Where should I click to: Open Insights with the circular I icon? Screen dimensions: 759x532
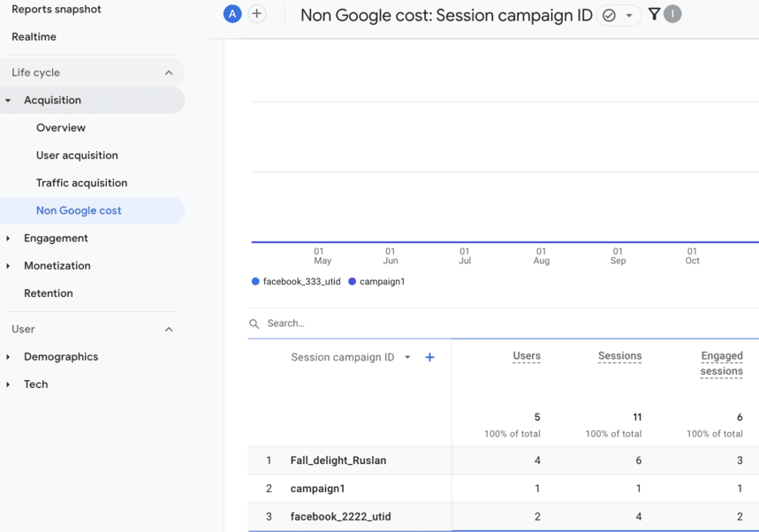(674, 14)
